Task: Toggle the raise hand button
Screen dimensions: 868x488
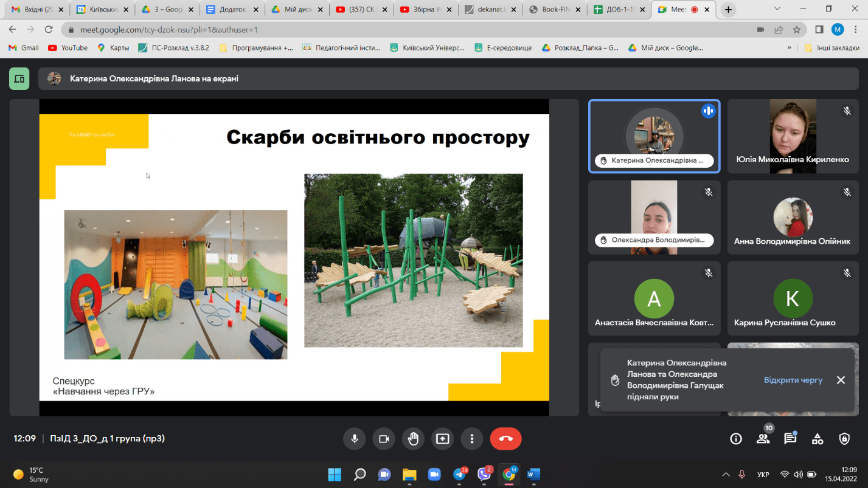Action: (x=414, y=439)
